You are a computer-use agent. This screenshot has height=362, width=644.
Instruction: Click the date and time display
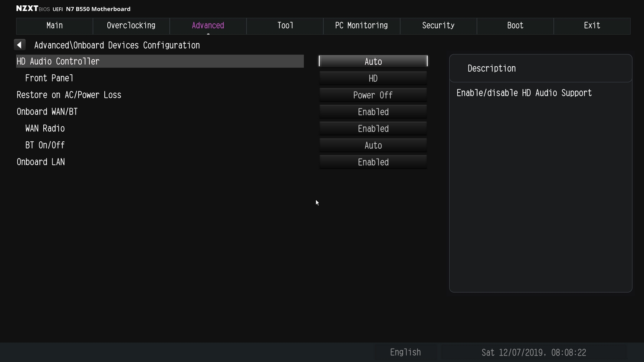[534, 352]
